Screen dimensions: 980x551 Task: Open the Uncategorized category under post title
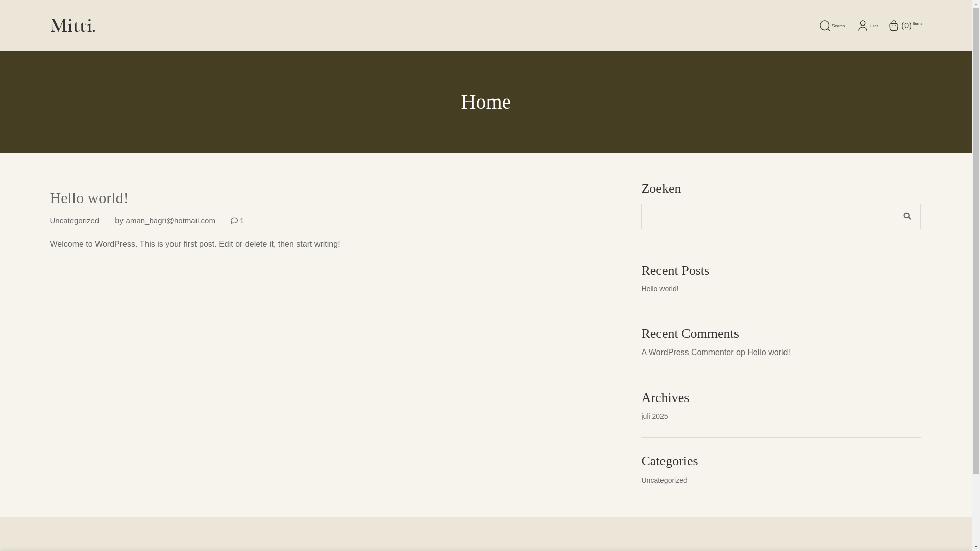click(75, 221)
